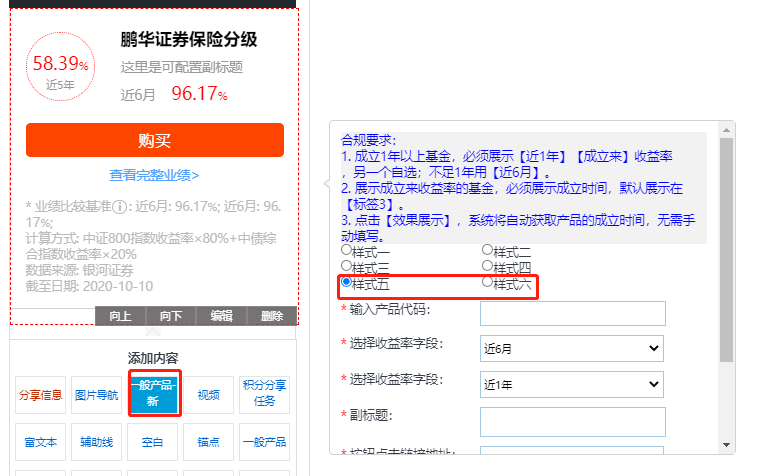Click the settings panel scrollbar thumb
This screenshot has width=764, height=476.
point(726,249)
